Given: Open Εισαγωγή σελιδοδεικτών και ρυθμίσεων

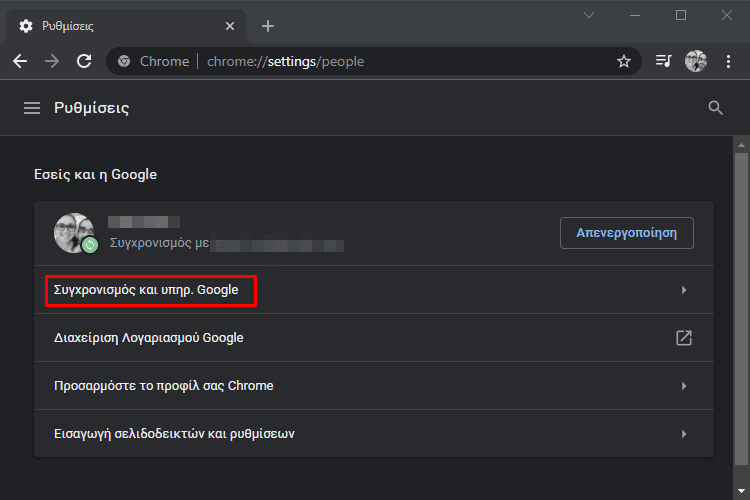Looking at the screenshot, I should coord(374,433).
